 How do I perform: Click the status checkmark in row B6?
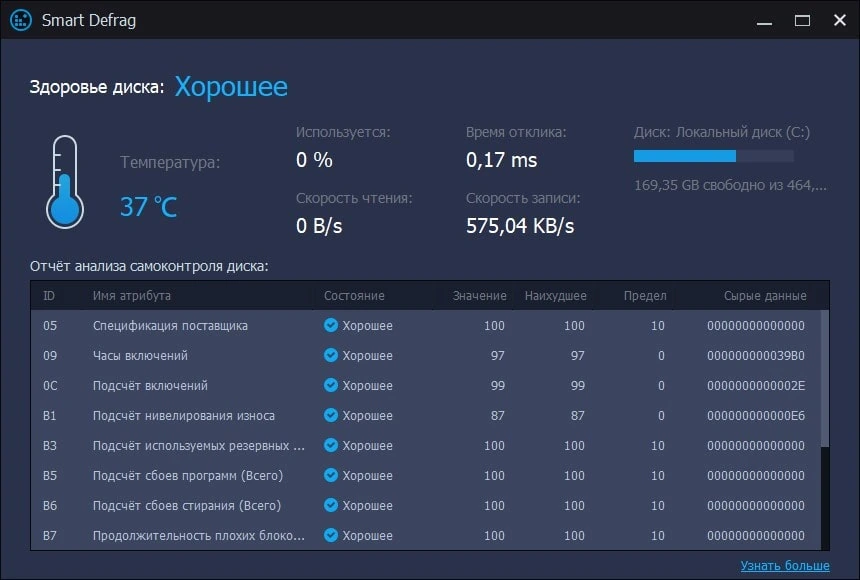pos(331,505)
